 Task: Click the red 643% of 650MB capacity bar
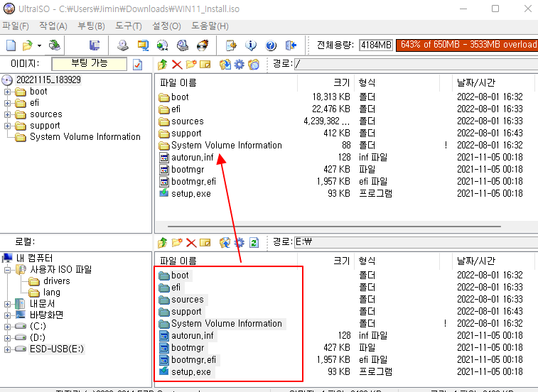[467, 45]
